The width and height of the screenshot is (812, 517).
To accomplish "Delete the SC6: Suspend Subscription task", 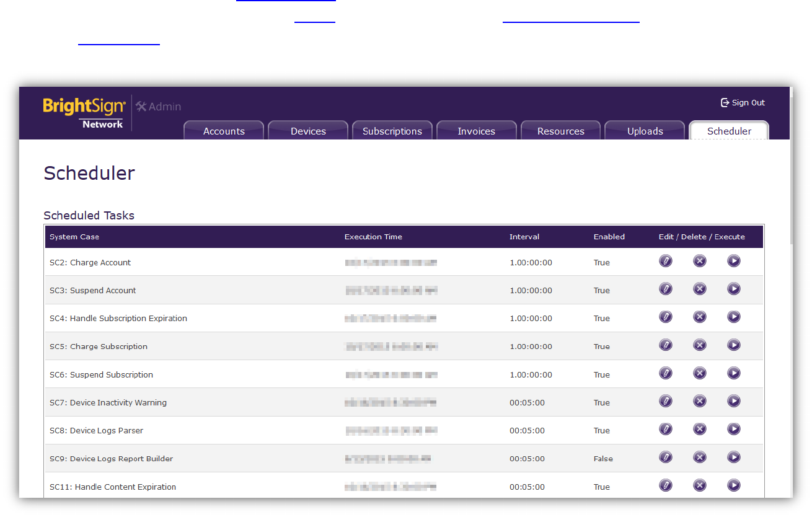I will 700,373.
